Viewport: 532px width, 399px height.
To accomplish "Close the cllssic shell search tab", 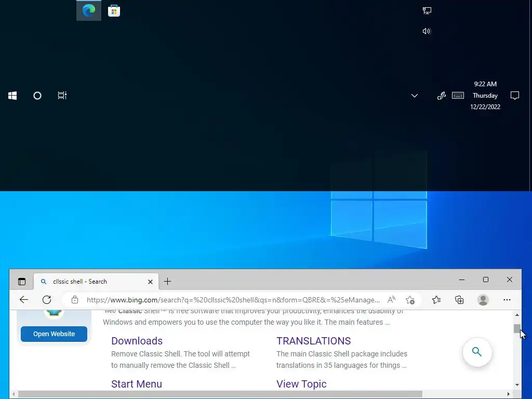I will point(150,282).
